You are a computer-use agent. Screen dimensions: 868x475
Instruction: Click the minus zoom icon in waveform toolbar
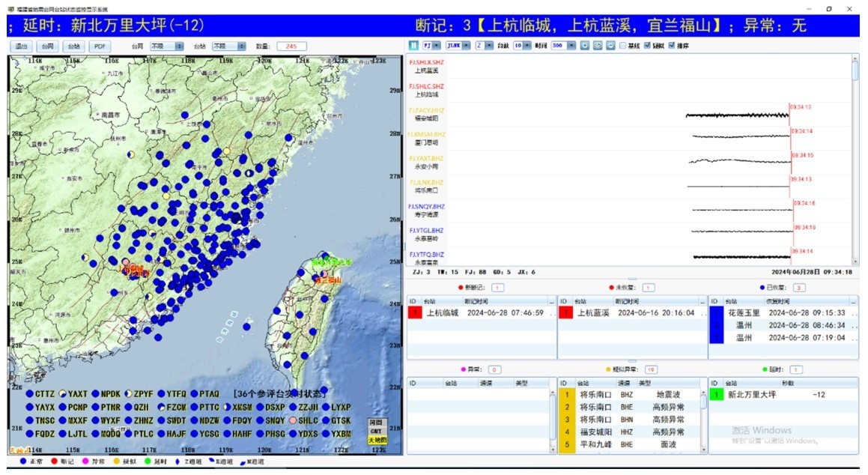pos(611,46)
